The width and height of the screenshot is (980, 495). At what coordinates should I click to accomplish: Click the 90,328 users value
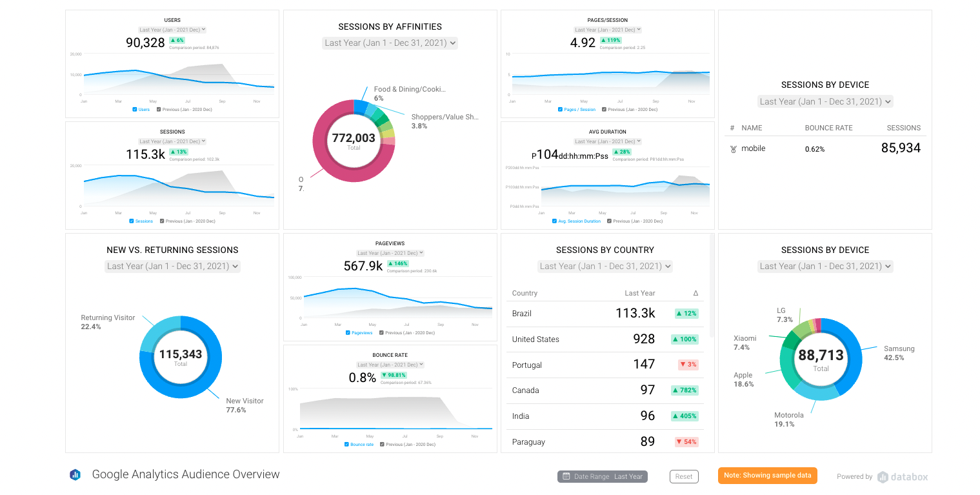click(145, 43)
